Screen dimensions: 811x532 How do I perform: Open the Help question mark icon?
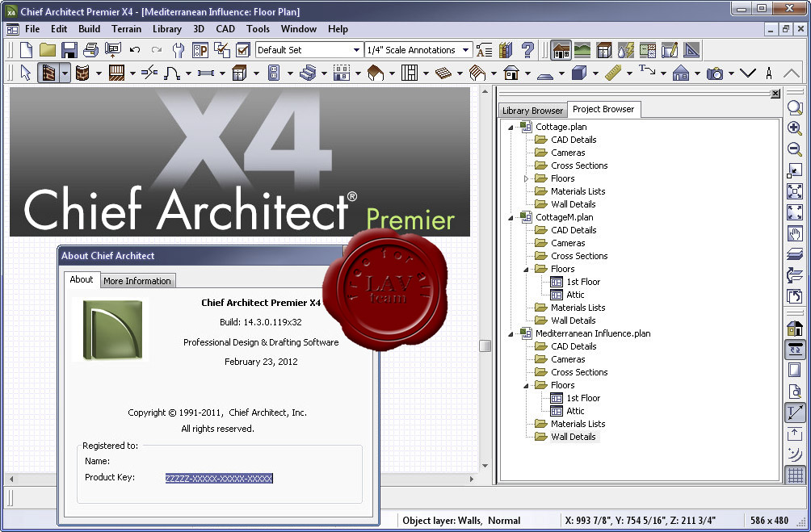(x=527, y=50)
